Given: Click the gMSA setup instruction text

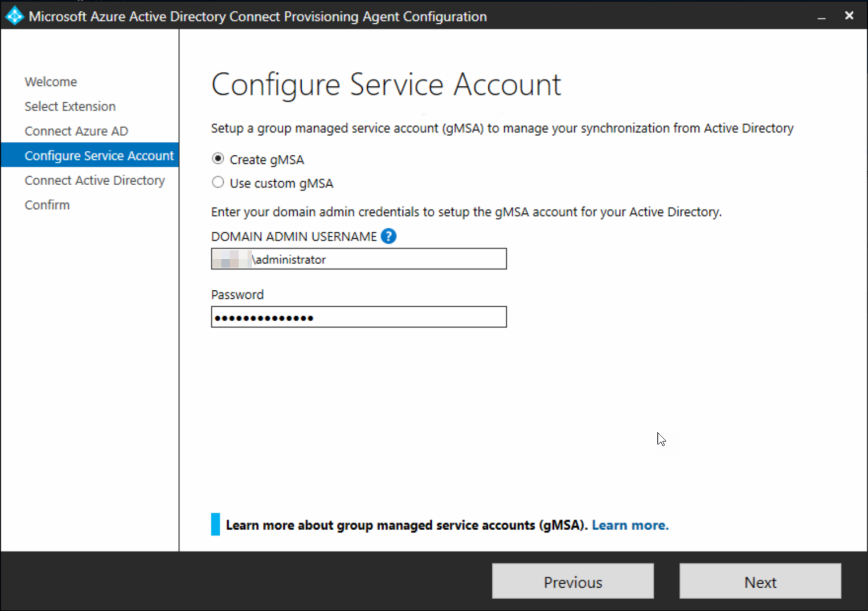Looking at the screenshot, I should (502, 128).
